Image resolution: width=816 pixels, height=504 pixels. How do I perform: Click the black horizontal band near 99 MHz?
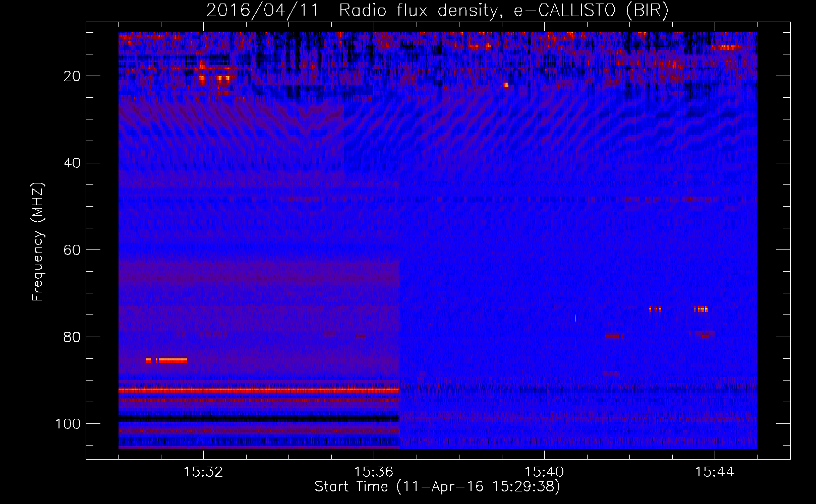tap(259, 418)
